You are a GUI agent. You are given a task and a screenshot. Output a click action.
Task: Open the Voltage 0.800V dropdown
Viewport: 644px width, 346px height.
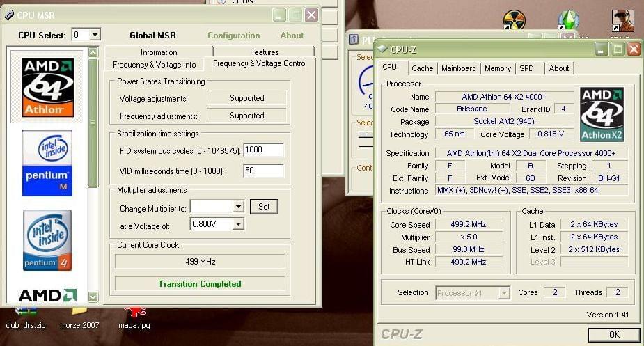(x=238, y=224)
